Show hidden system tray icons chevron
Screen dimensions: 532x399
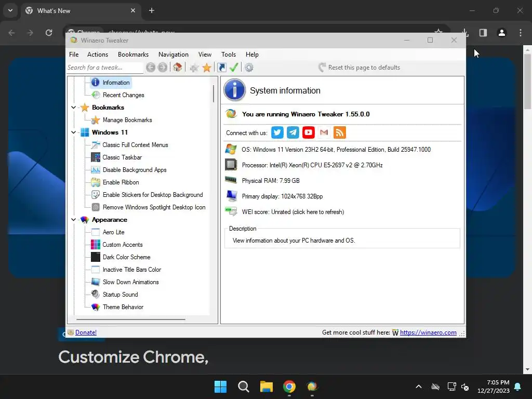(419, 387)
